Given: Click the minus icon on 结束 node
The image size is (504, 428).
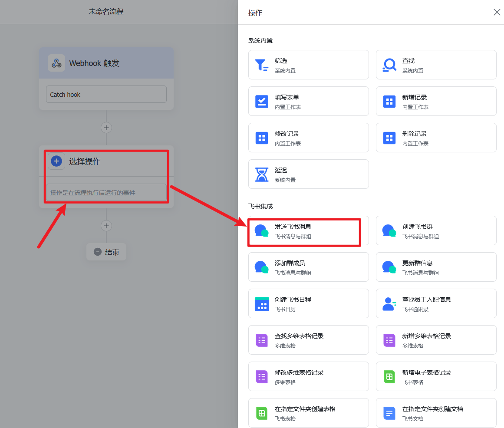Looking at the screenshot, I should [x=98, y=252].
